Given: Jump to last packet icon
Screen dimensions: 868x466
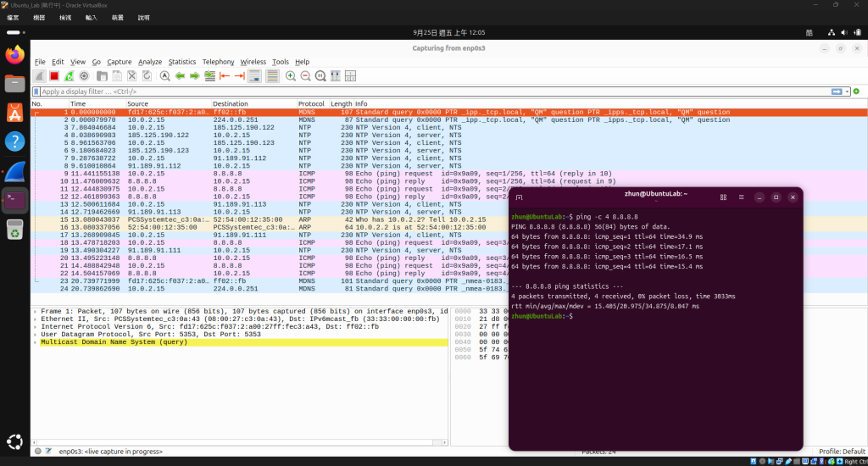Looking at the screenshot, I should coord(240,75).
